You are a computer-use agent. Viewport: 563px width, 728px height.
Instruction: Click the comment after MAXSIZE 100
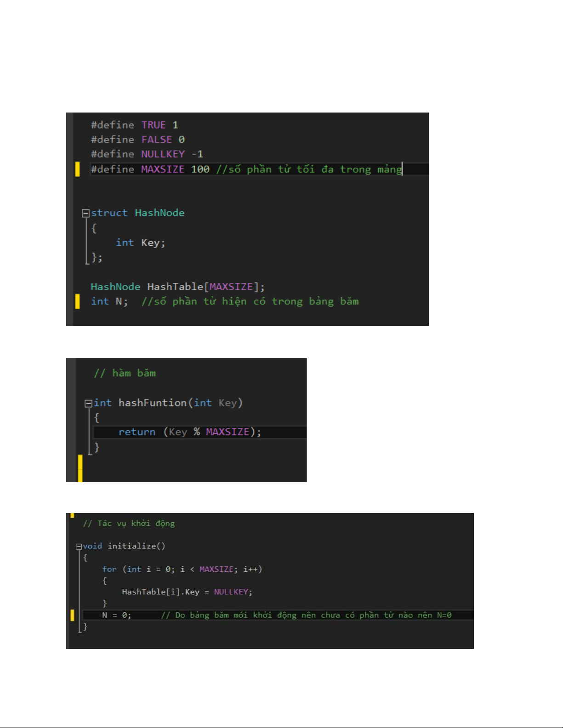[309, 169]
